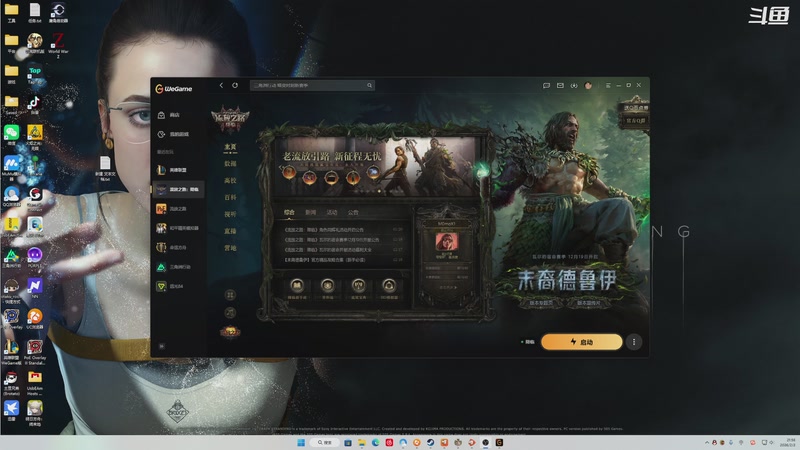Refresh the WeGame page
Viewport: 800px width, 450px height.
pos(235,85)
